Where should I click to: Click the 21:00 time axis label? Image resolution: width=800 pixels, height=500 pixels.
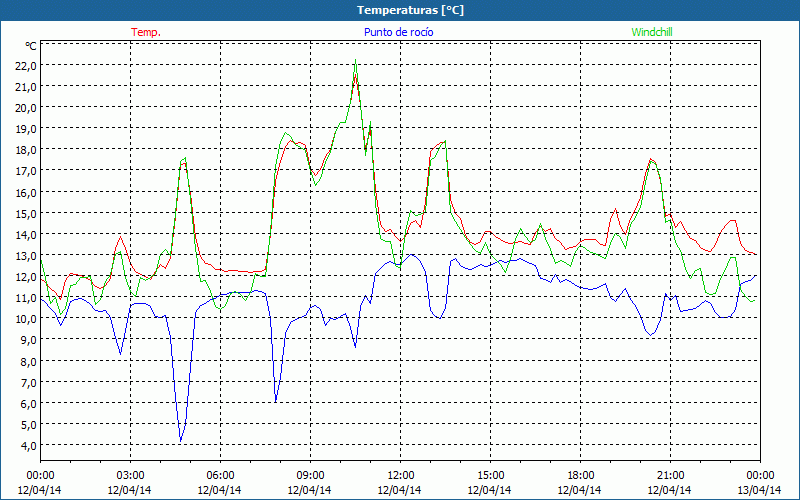[670, 476]
